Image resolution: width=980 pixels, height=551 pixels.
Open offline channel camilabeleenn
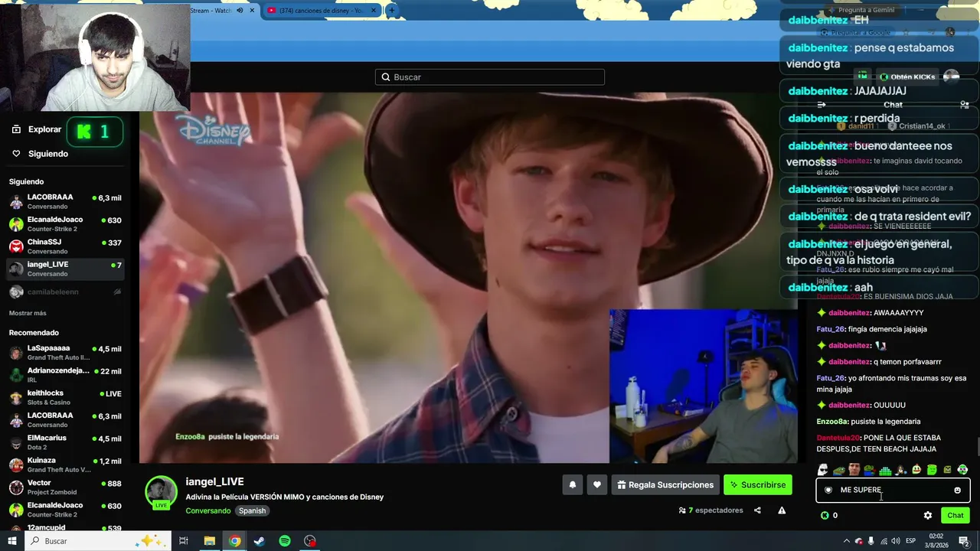pos(65,292)
